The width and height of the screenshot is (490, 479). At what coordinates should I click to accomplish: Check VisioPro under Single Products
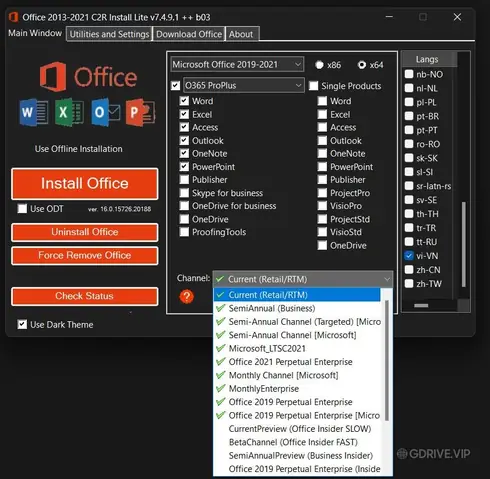coord(322,206)
